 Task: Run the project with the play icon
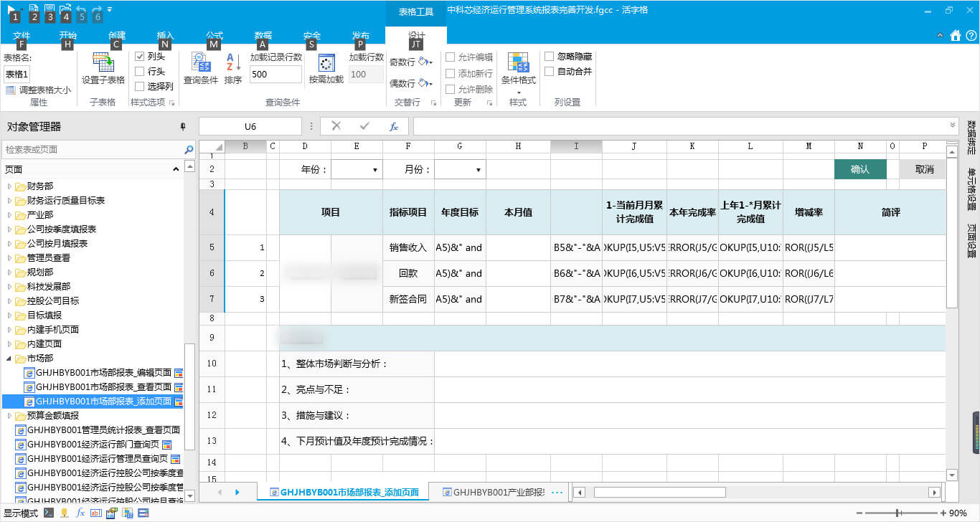pyautogui.click(x=13, y=9)
